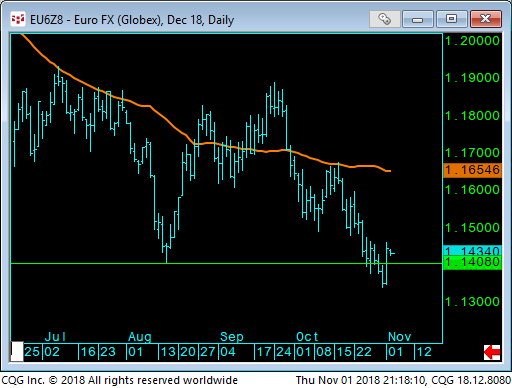Viewport: 512px width, 388px height.
Task: Click the chain link icon button
Action: coord(384,19)
